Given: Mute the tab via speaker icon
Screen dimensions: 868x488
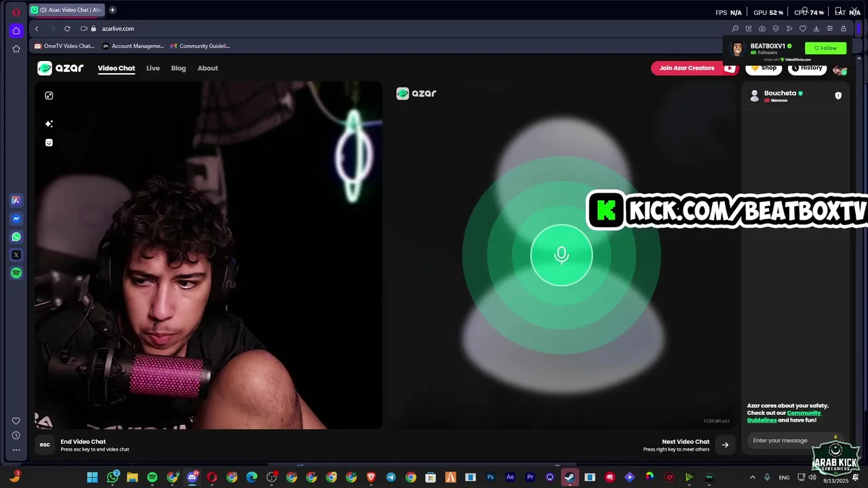Looking at the screenshot, I should [43, 10].
